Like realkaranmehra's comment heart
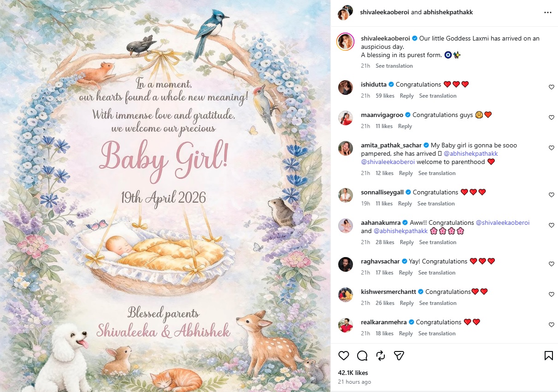Viewport: 558px width, 392px height. (552, 325)
